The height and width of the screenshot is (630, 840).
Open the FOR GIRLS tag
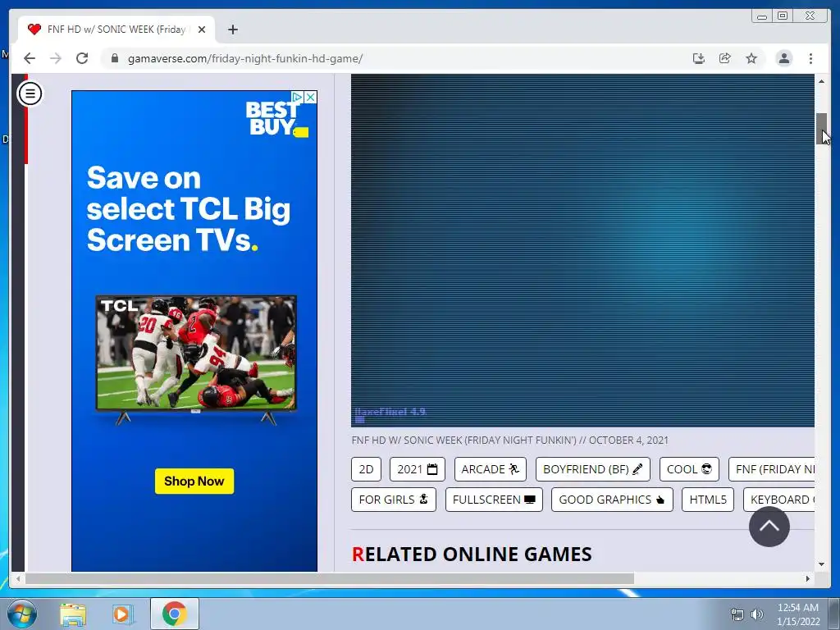point(394,500)
